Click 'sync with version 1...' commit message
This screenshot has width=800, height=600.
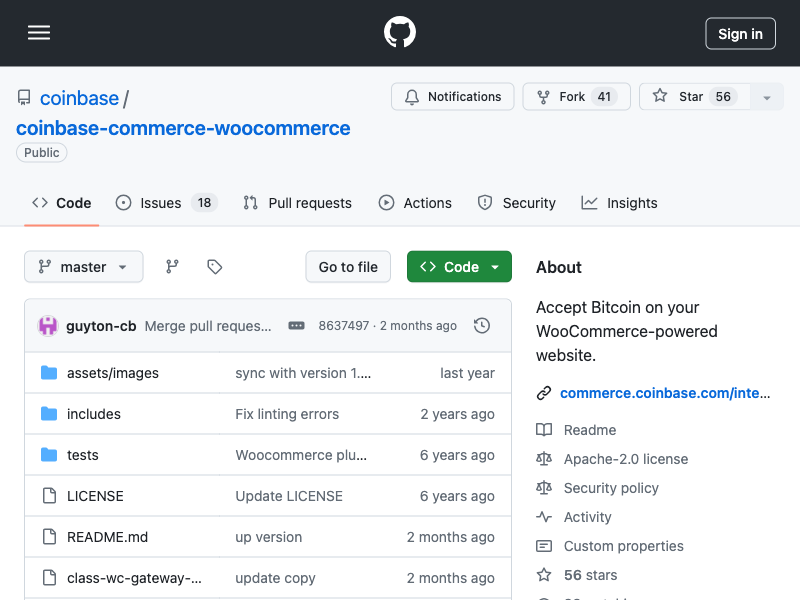click(303, 373)
